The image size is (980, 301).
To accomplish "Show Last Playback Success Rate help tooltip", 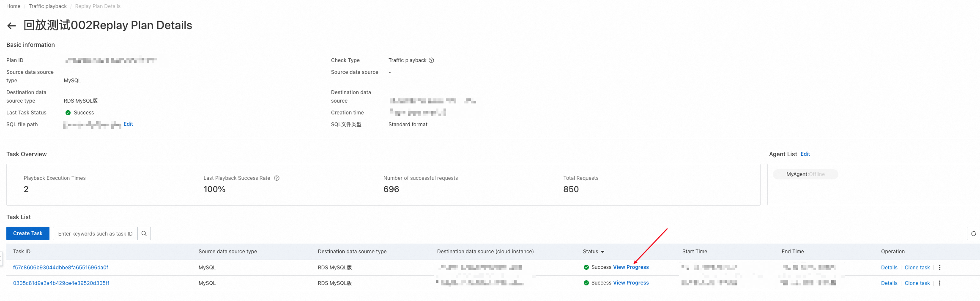I will pos(277,178).
